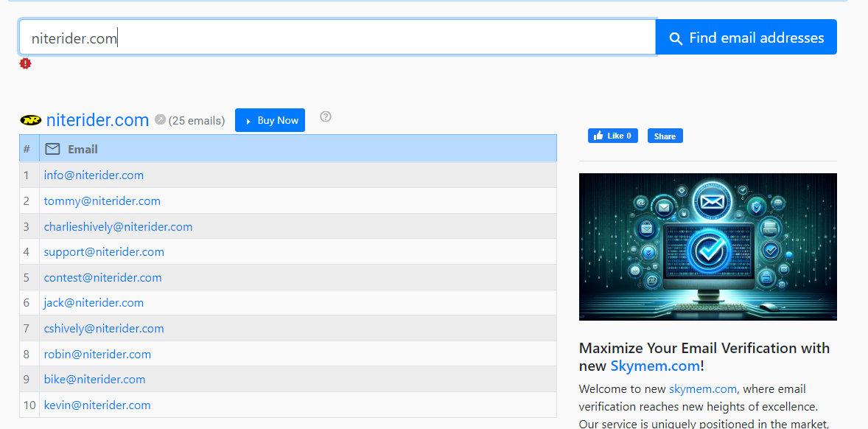Open the bike@niterider.com email link
Image resolution: width=868 pixels, height=429 pixels.
pyautogui.click(x=94, y=379)
